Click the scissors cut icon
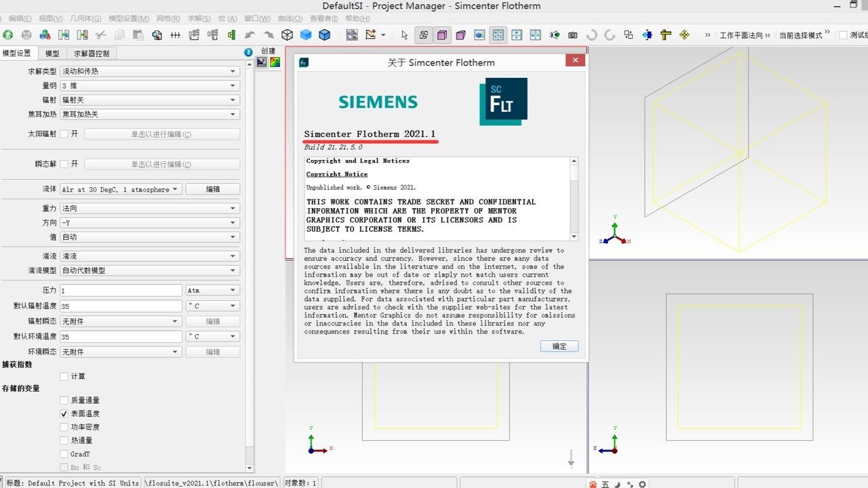The image size is (868, 488). click(x=101, y=35)
